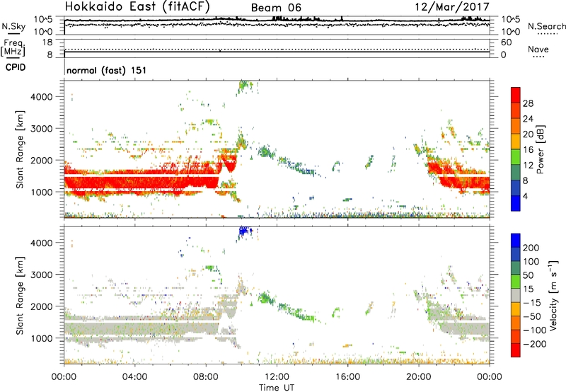Click the 'Time UT' axis label
The image size is (566, 392).
(x=277, y=387)
